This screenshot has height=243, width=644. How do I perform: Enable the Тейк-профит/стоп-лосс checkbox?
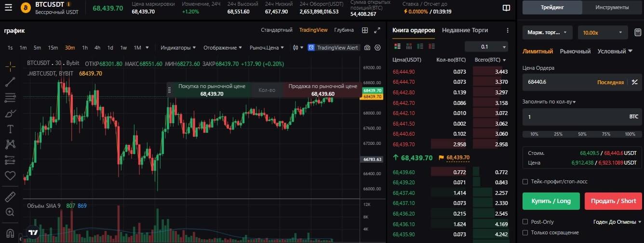[x=525, y=181]
